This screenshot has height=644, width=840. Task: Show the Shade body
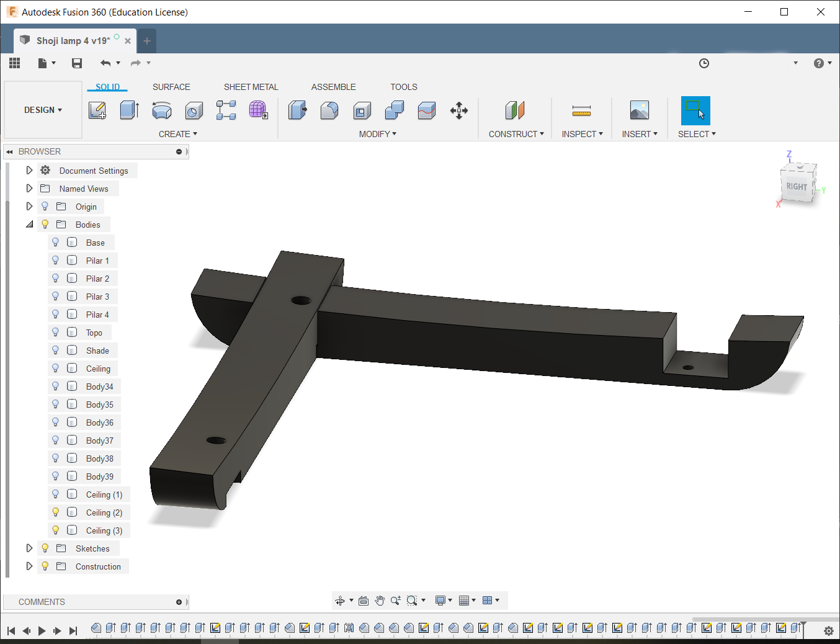(x=55, y=351)
